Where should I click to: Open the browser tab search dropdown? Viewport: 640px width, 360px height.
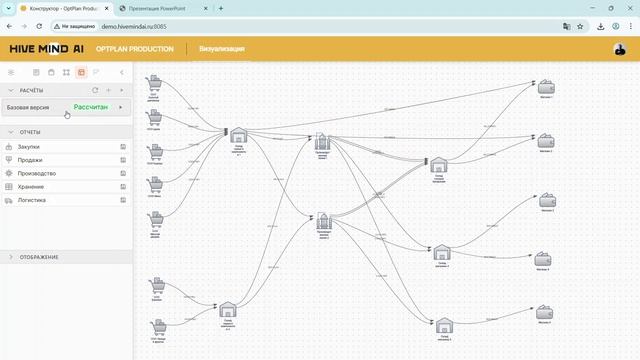(x=8, y=8)
